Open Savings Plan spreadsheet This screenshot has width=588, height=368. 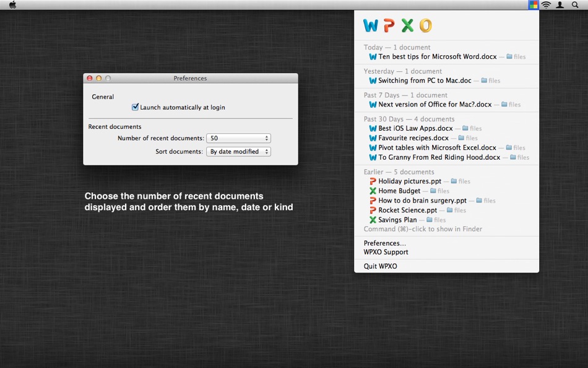pyautogui.click(x=397, y=220)
